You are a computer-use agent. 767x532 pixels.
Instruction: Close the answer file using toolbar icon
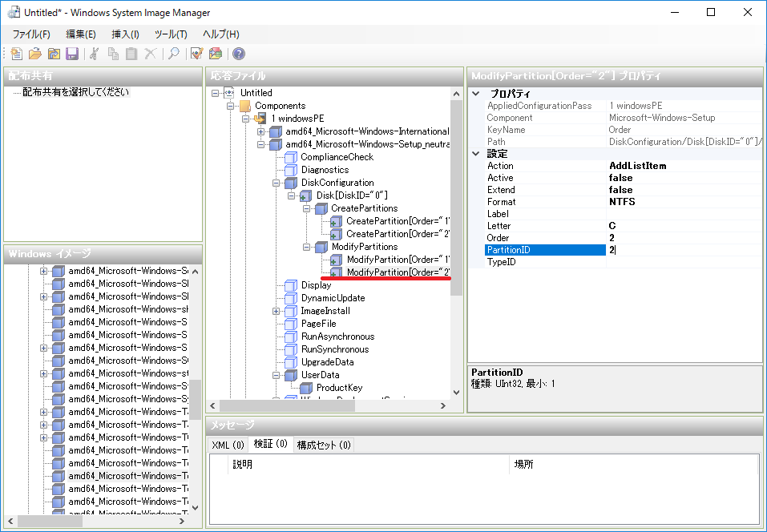pos(54,54)
